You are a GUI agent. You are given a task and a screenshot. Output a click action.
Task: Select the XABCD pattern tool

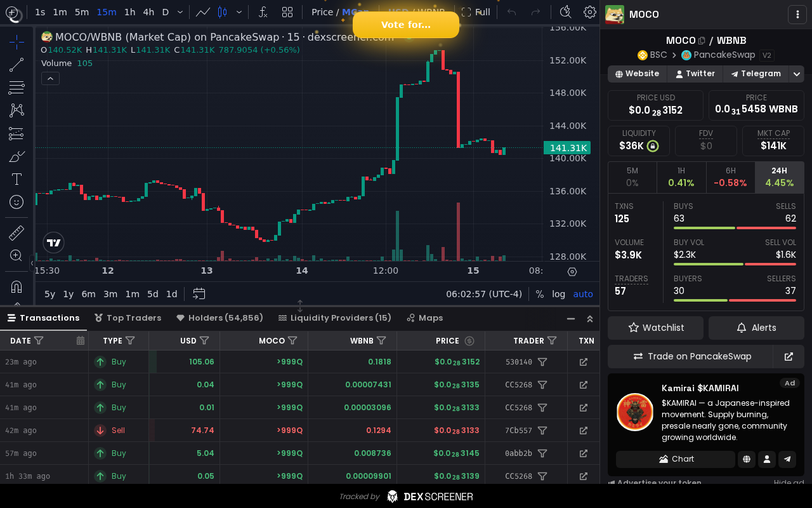coord(16,110)
